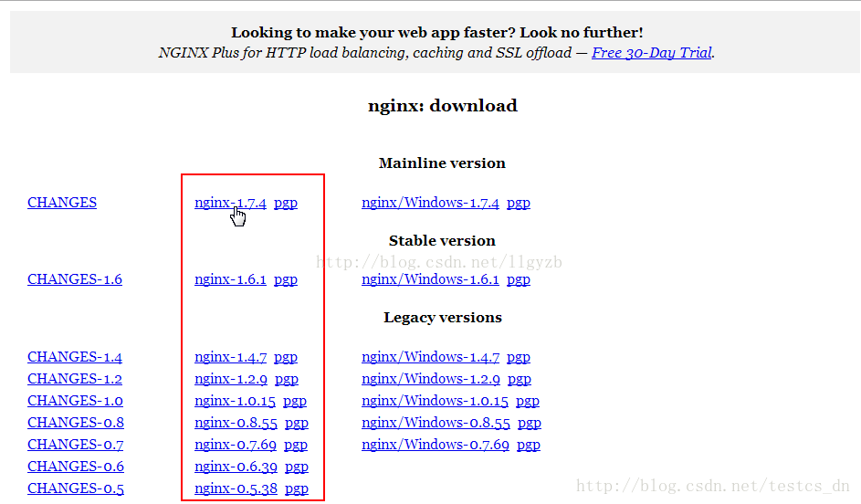Open the CHANGES-1.0 link

[x=75, y=401]
